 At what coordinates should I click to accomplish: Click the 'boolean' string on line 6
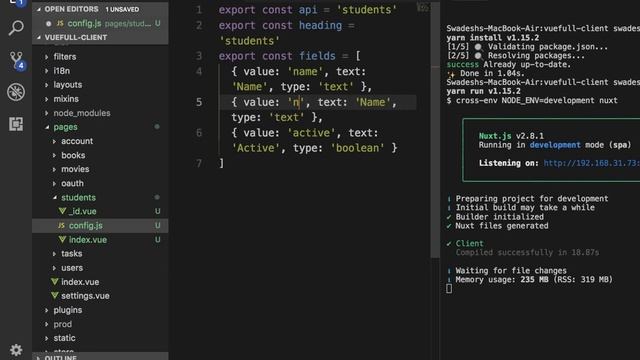[x=357, y=148]
